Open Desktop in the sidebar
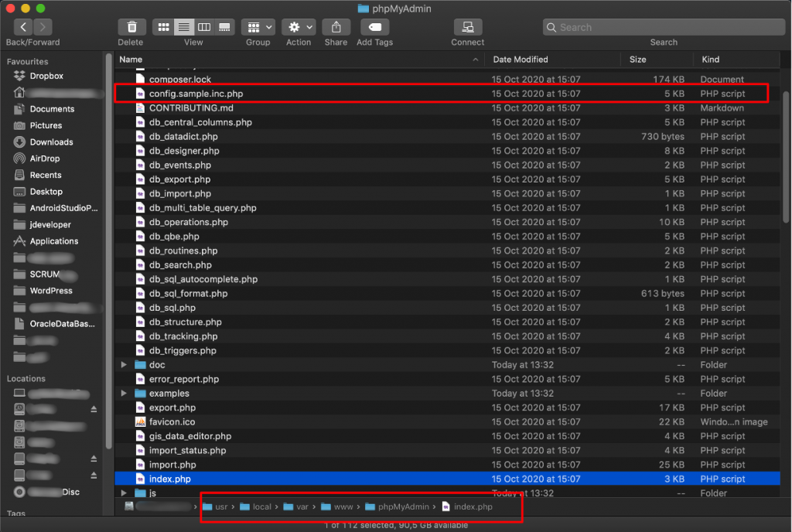Image resolution: width=792 pixels, height=532 pixels. tap(46, 192)
